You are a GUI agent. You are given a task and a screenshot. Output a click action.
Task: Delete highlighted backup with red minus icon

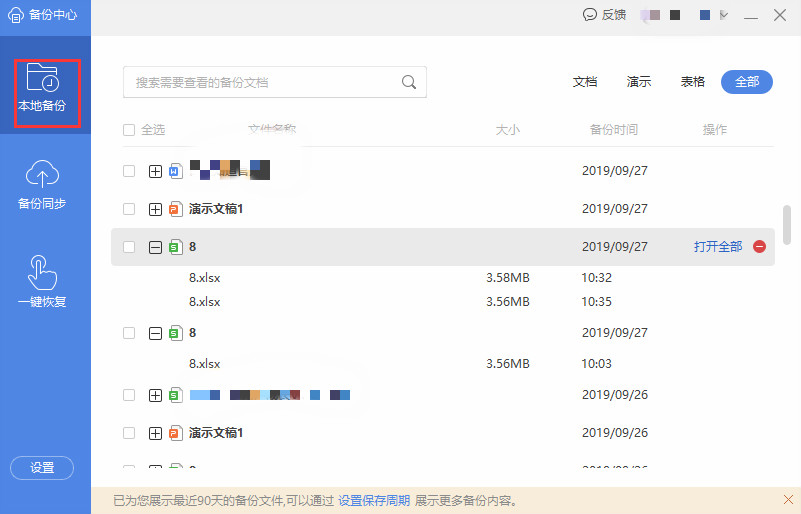point(759,246)
